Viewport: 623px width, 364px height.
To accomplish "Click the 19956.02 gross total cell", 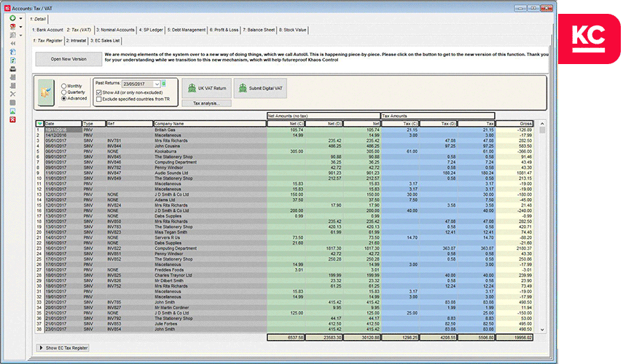I will coord(514,337).
